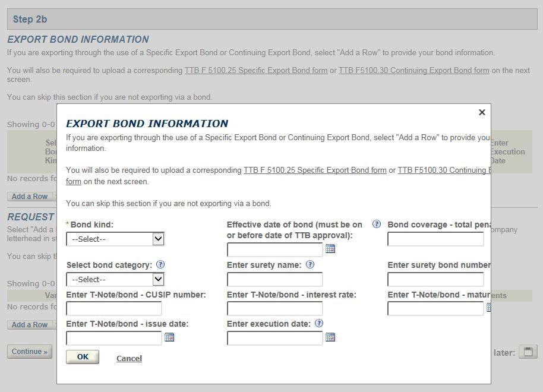Click the save icon next to 'later'
Viewport: 543px width, 392px height.
pos(528,352)
